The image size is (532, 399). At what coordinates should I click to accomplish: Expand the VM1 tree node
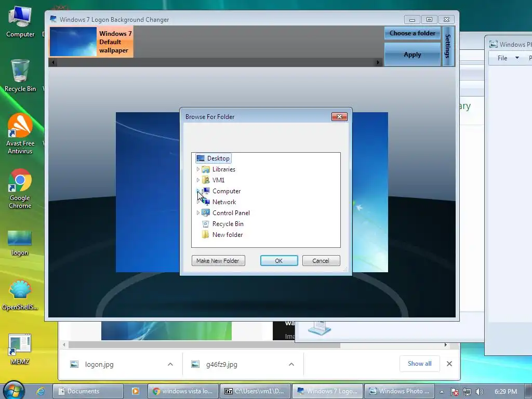pyautogui.click(x=198, y=180)
